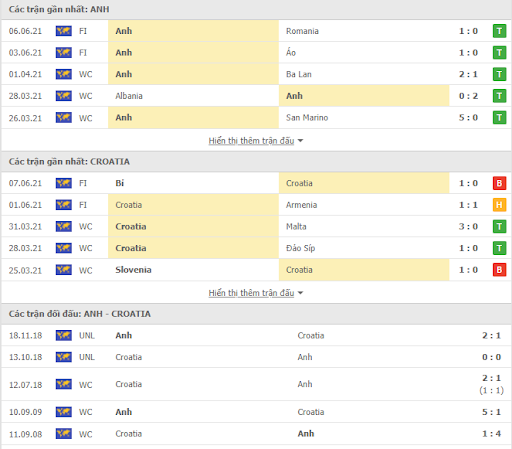Select the 'Các trận gần nhất: CROATIA' header

[69, 162]
